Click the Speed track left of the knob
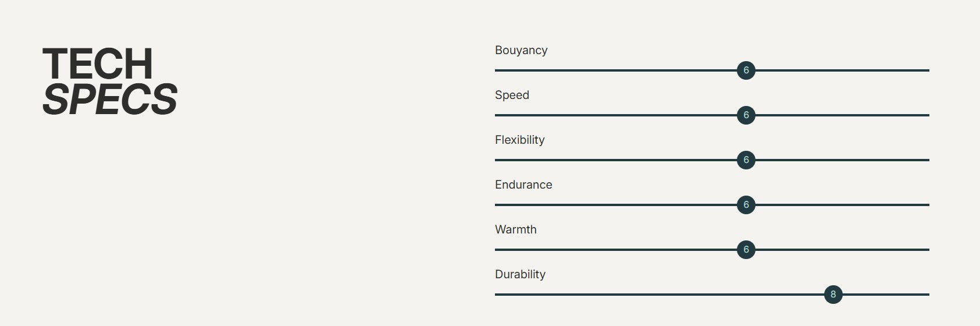 pyautogui.click(x=616, y=115)
